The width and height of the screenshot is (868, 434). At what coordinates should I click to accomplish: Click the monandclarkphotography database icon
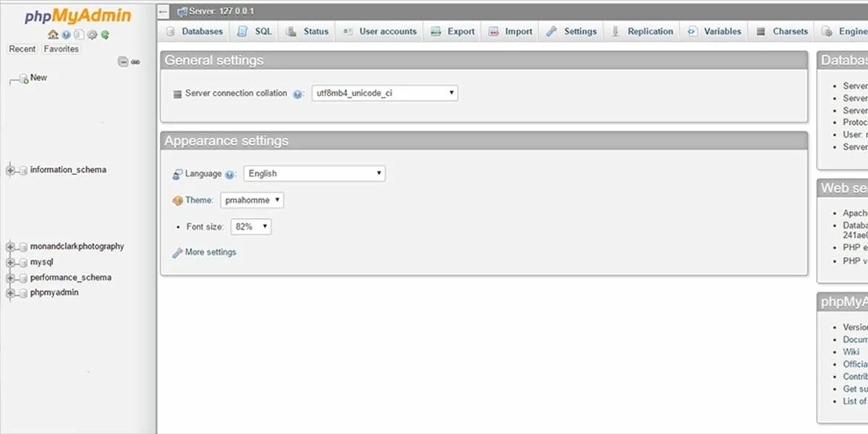pos(23,247)
